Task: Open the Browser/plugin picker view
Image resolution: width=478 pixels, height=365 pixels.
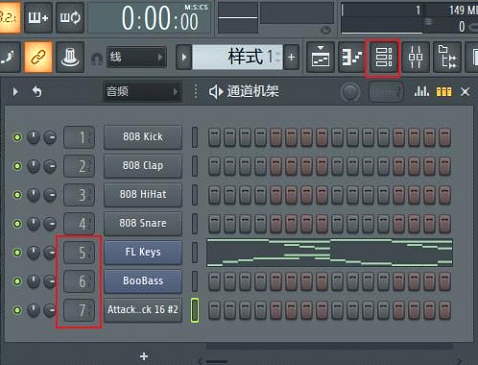Action: (x=447, y=58)
